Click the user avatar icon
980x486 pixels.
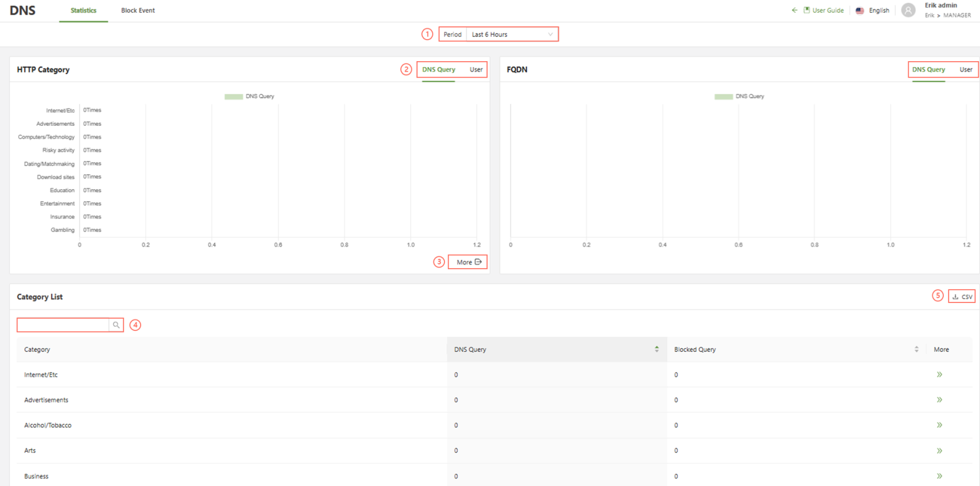pyautogui.click(x=908, y=10)
